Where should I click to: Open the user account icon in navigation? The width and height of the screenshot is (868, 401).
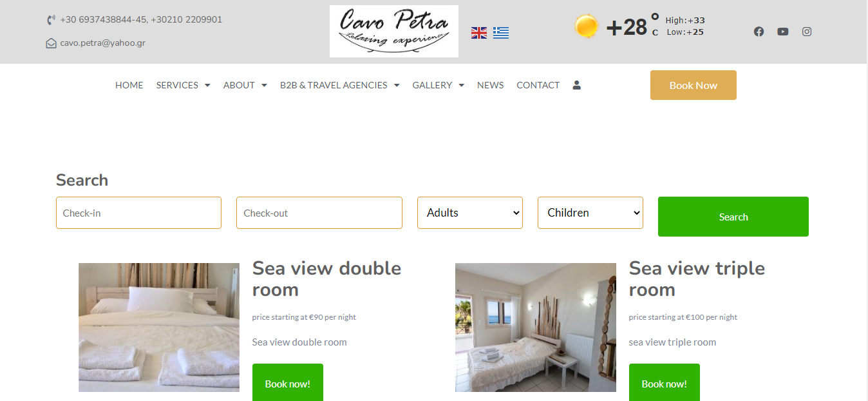[x=577, y=85]
